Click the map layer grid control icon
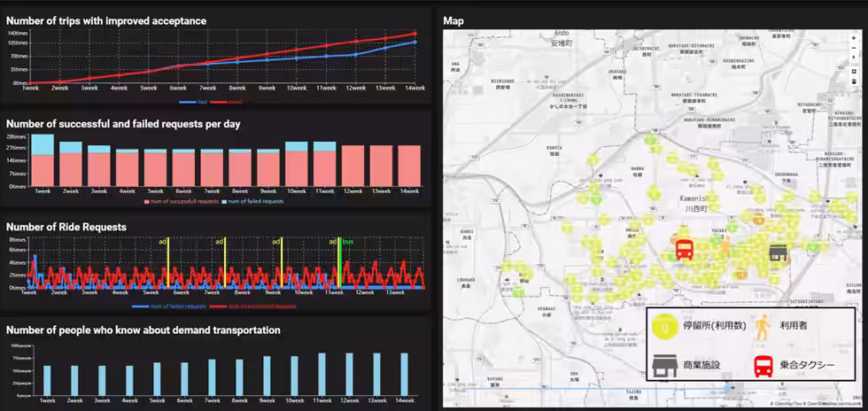The height and width of the screenshot is (411, 868). pos(852,69)
